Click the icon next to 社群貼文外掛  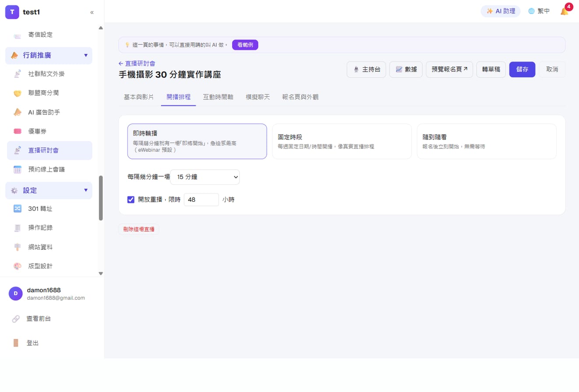click(x=18, y=74)
